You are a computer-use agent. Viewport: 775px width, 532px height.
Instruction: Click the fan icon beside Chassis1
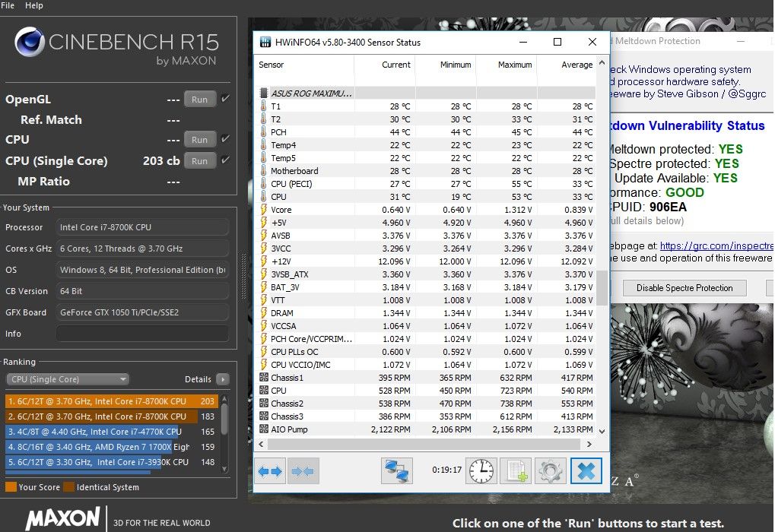(264, 378)
